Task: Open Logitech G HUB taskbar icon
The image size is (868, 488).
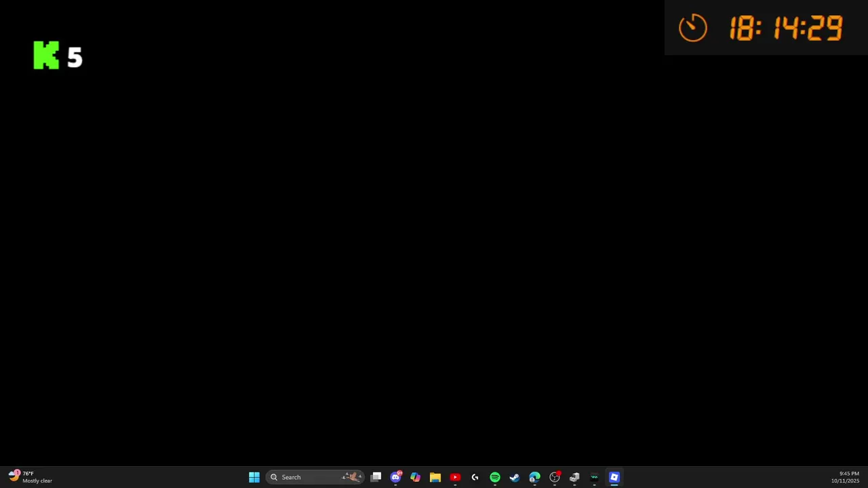Action: pyautogui.click(x=475, y=477)
